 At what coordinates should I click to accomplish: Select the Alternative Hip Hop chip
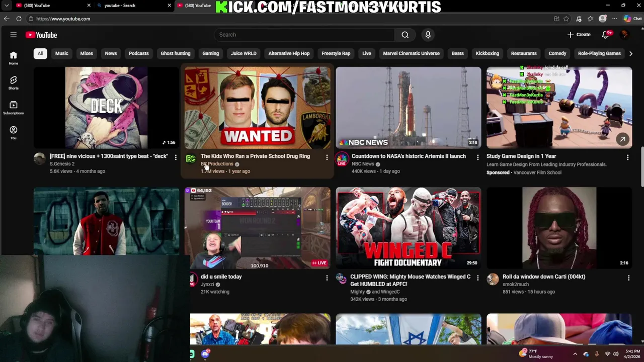[x=289, y=53]
